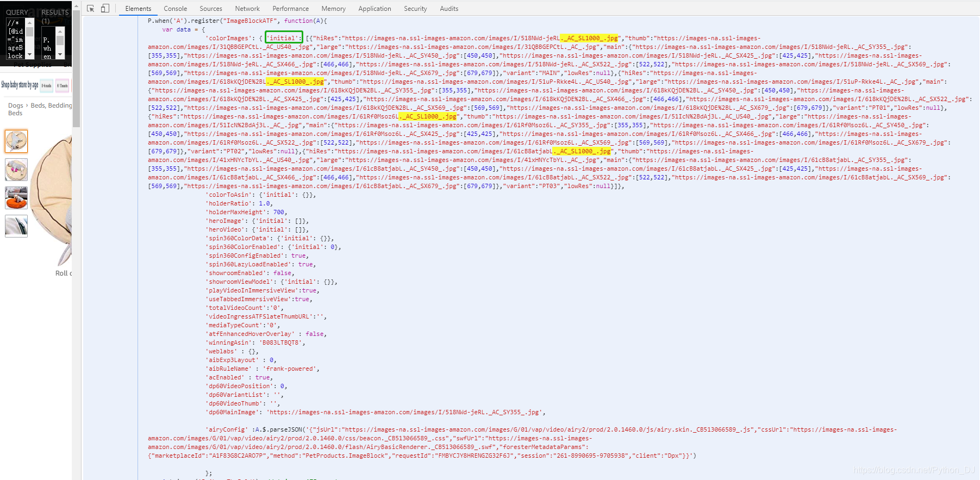Select the orange dog bed thumbnail
Screen dimensions: 980x480
pos(16,198)
